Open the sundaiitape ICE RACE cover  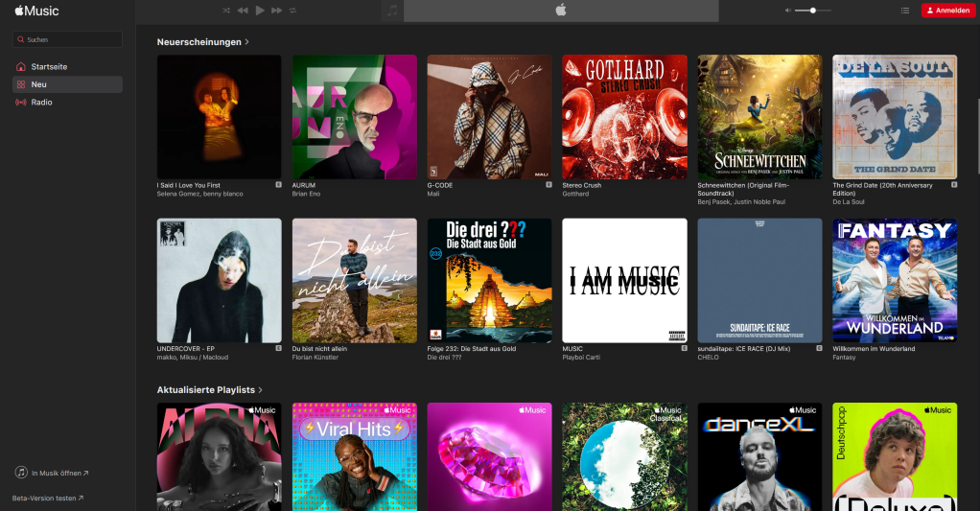pyautogui.click(x=759, y=281)
